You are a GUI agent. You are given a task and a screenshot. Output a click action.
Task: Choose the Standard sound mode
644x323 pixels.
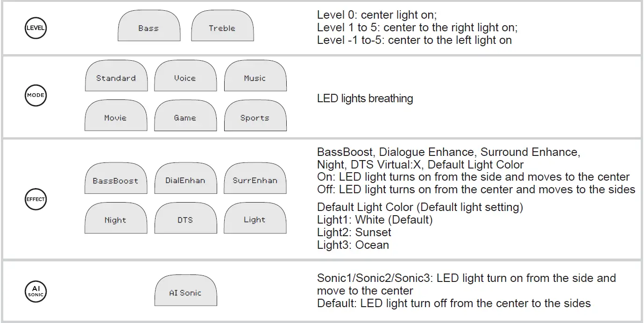116,77
